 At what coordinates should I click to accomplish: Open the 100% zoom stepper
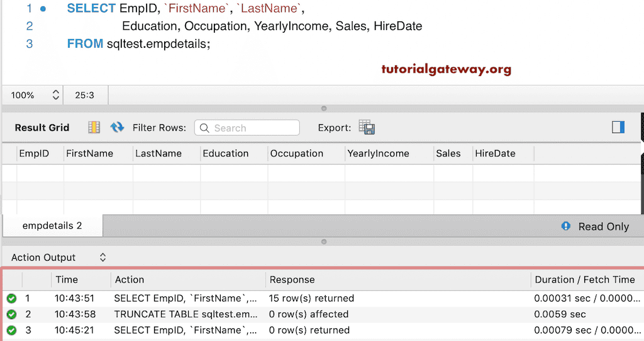pyautogui.click(x=56, y=95)
